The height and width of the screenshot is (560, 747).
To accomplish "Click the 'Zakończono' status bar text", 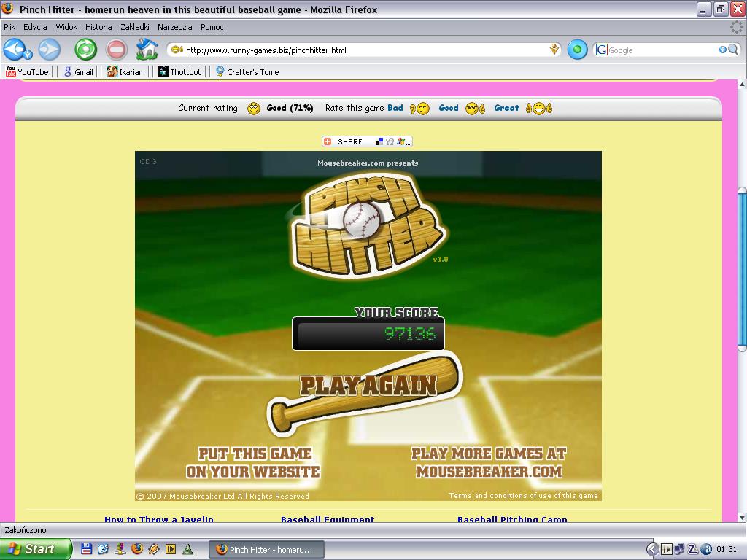I will pos(26,530).
